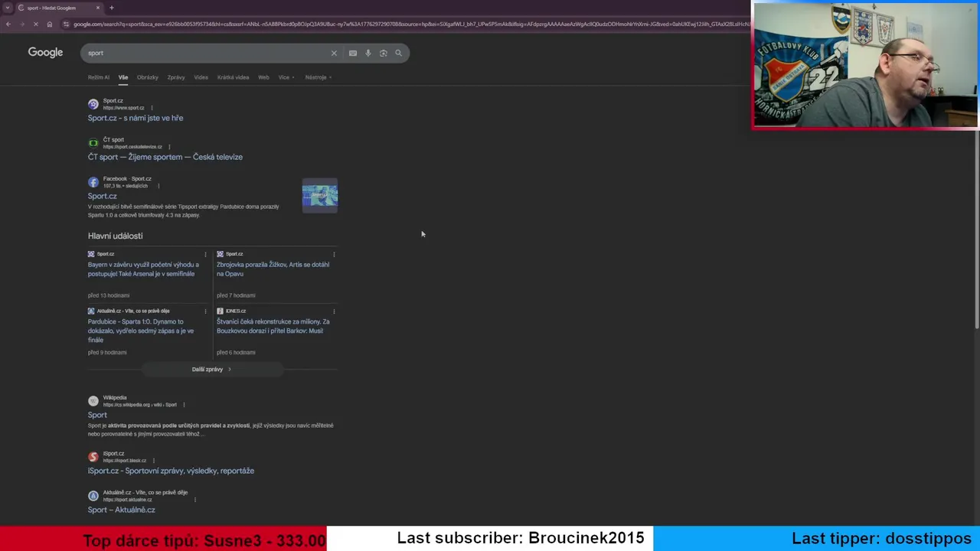Switch to the Krátká videa tab
The image size is (980, 551).
click(x=233, y=77)
